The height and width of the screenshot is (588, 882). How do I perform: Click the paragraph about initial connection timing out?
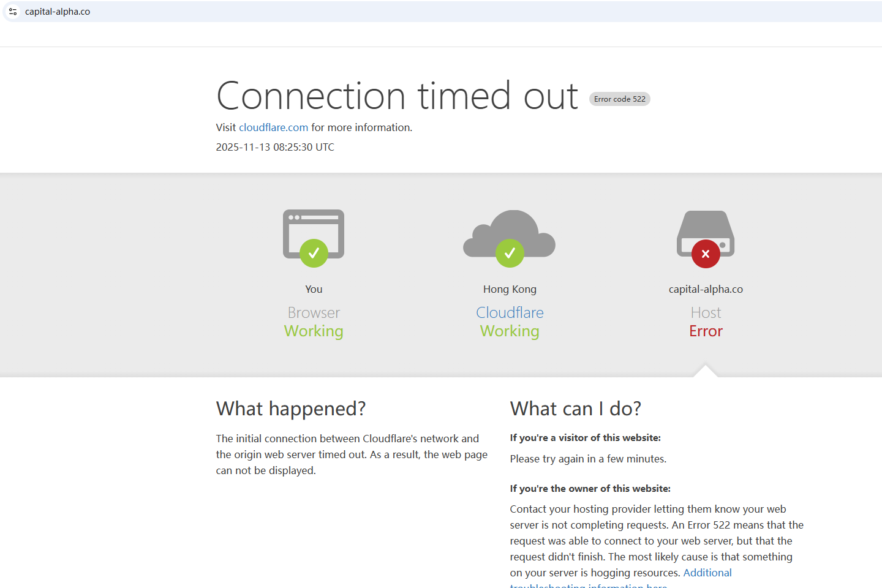click(x=352, y=454)
